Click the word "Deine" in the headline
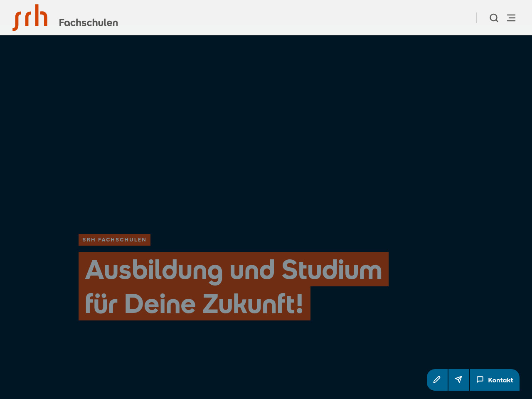The height and width of the screenshot is (399, 532). click(160, 303)
